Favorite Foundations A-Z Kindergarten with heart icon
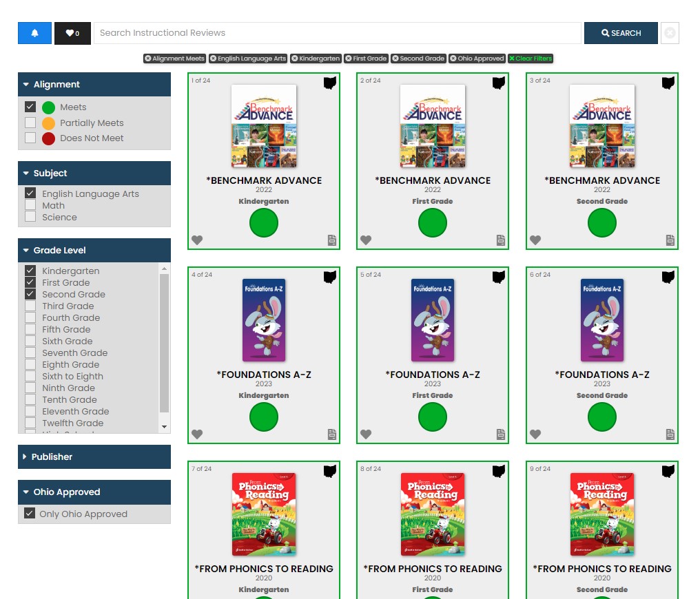The width and height of the screenshot is (700, 599). coord(197,434)
